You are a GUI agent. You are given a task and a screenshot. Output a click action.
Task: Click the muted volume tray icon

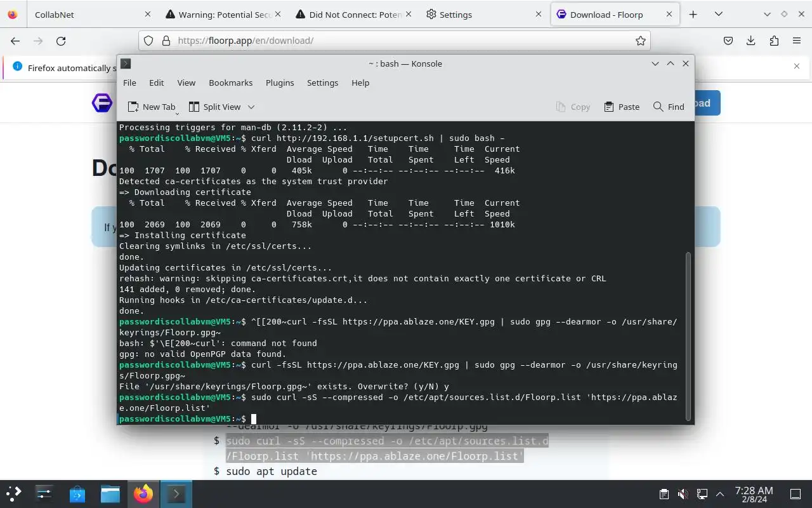click(x=683, y=494)
